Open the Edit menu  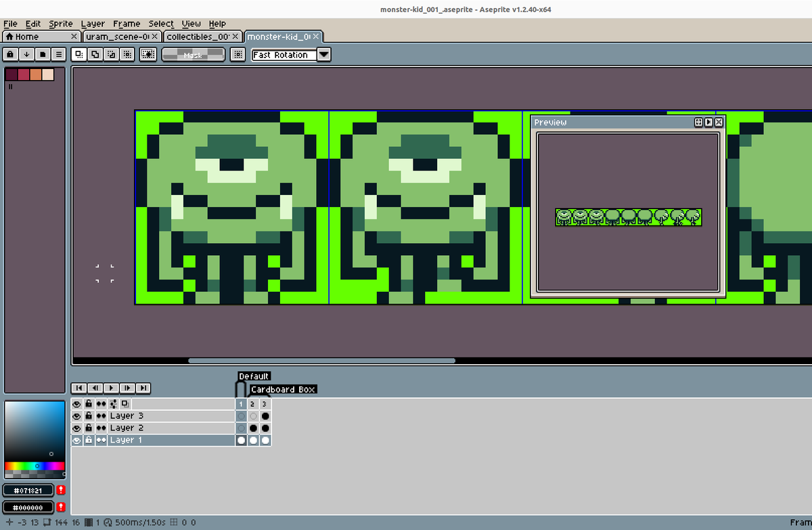[x=33, y=24]
